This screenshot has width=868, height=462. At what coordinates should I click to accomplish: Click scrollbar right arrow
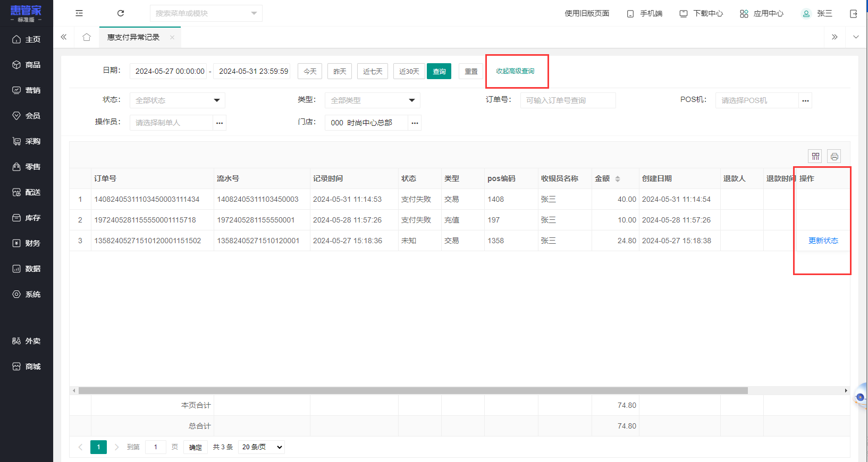point(846,390)
